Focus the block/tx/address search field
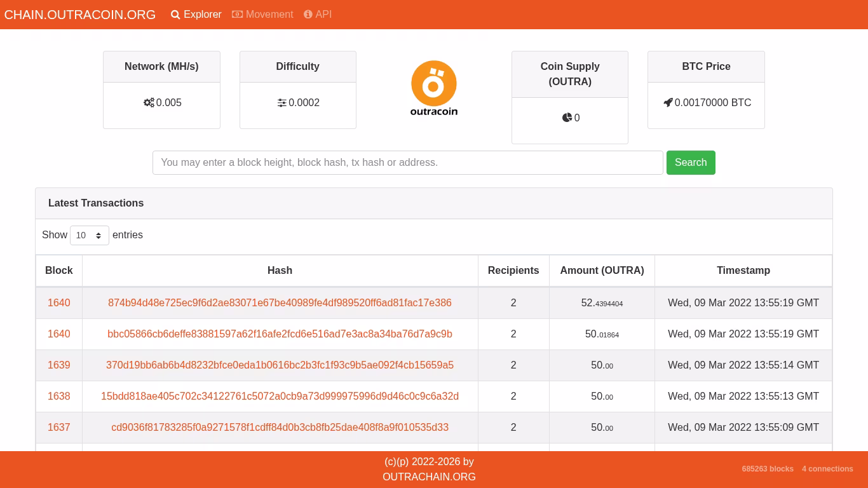Image resolution: width=868 pixels, height=488 pixels. coord(408,163)
